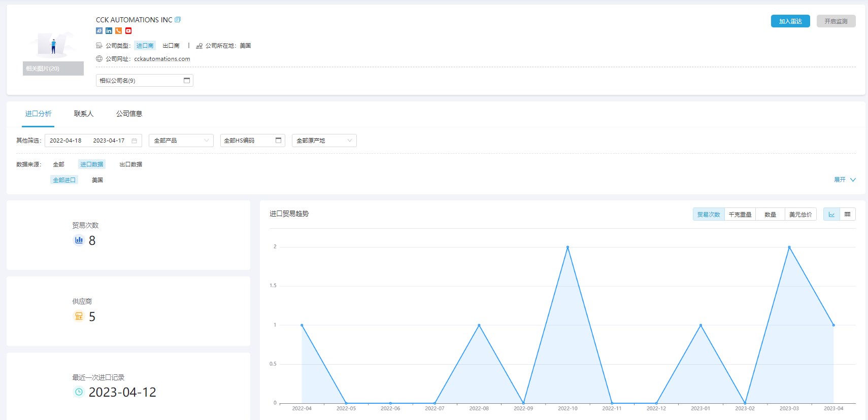Click the supplier count value 5
The image size is (868, 420).
click(92, 317)
